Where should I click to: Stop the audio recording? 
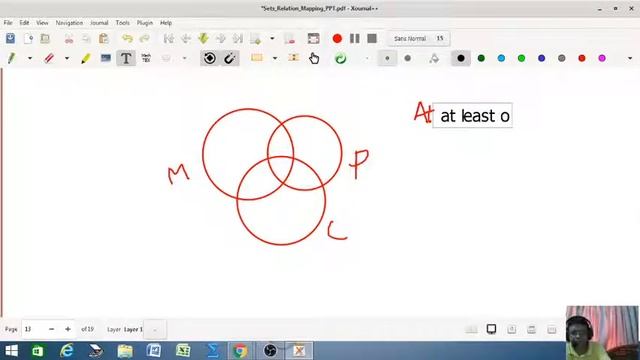[372, 38]
